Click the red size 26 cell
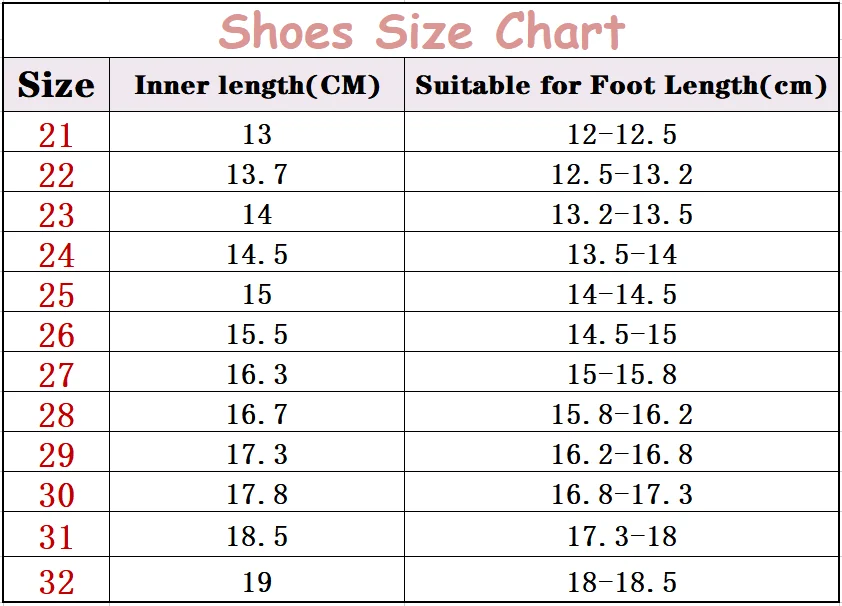 [x=56, y=335]
